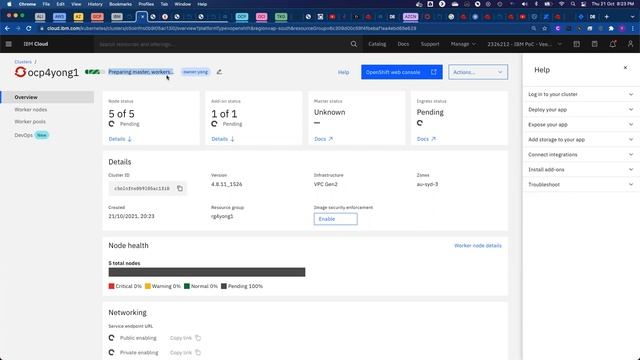The width and height of the screenshot is (640, 360).
Task: Expand Expose your app help section
Action: [580, 124]
